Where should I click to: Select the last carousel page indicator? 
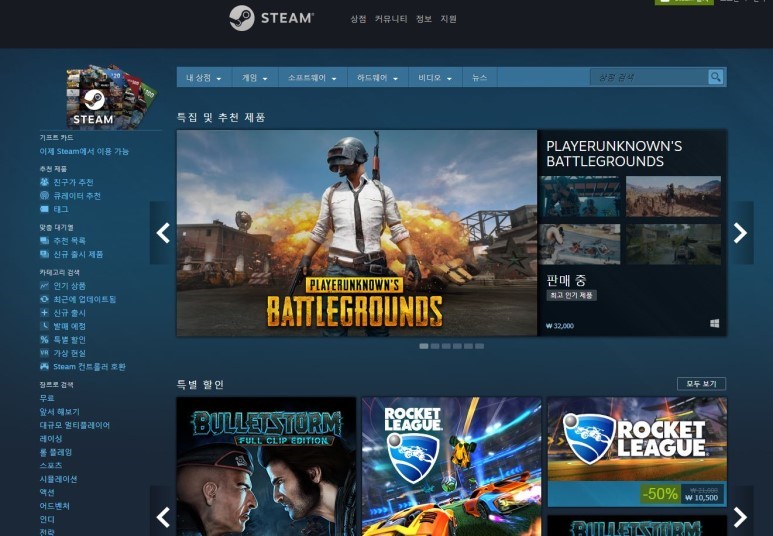point(480,346)
